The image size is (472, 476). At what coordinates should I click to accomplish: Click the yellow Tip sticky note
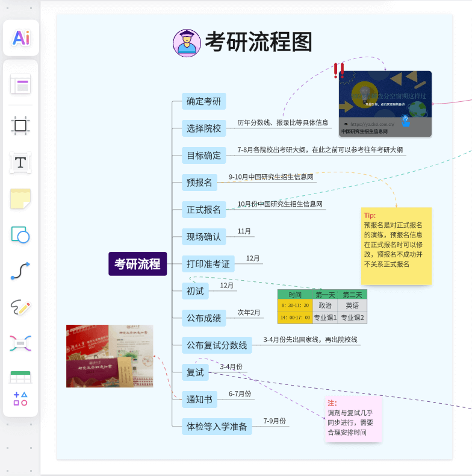pyautogui.click(x=396, y=246)
